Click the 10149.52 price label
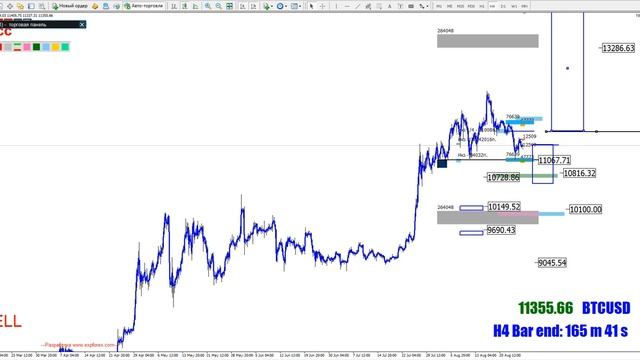 click(504, 207)
